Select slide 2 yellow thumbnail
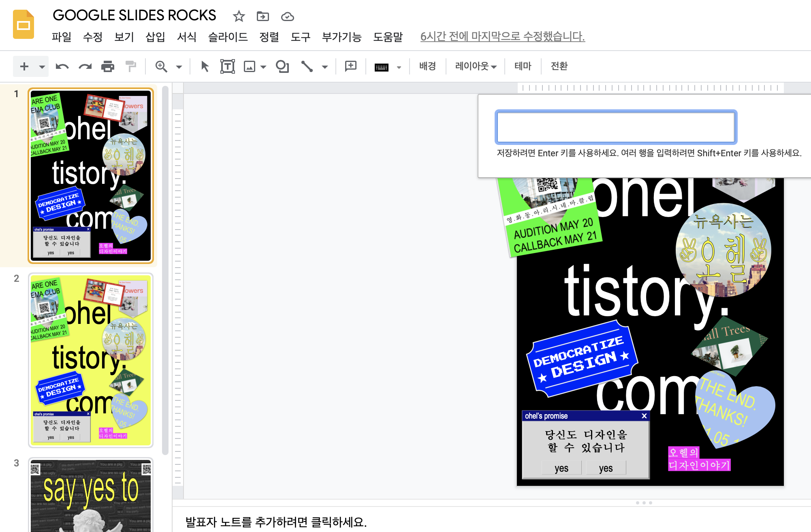Image resolution: width=811 pixels, height=532 pixels. pyautogui.click(x=91, y=360)
